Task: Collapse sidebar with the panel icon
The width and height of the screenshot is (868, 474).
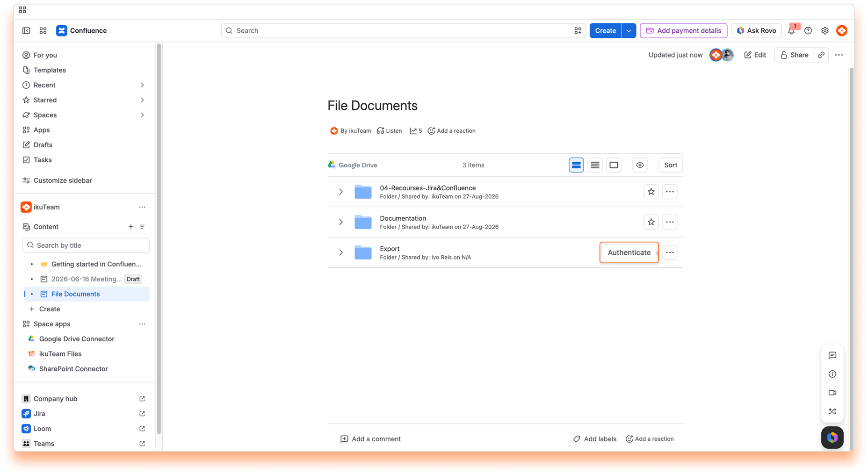Action: tap(26, 30)
